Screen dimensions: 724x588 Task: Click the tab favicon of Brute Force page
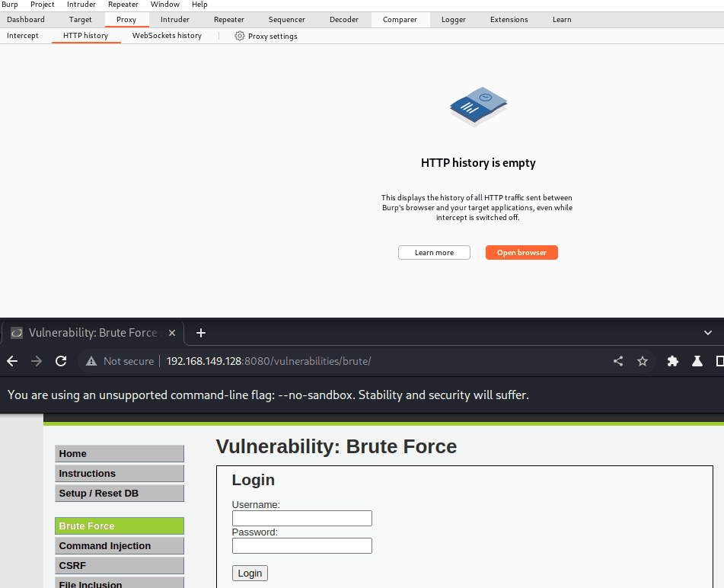point(17,333)
